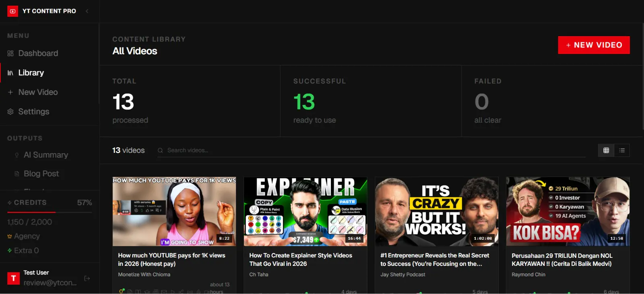The width and height of the screenshot is (644, 294).
Task: Click the lightbulb icon on the first video card
Action: [x=122, y=291]
